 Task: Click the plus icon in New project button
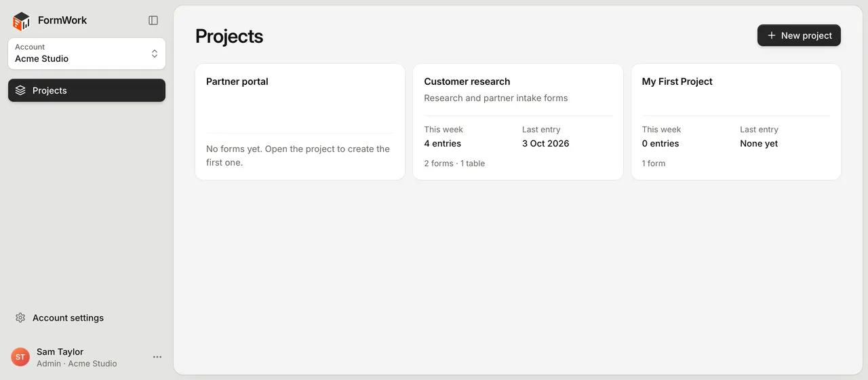[x=771, y=35]
